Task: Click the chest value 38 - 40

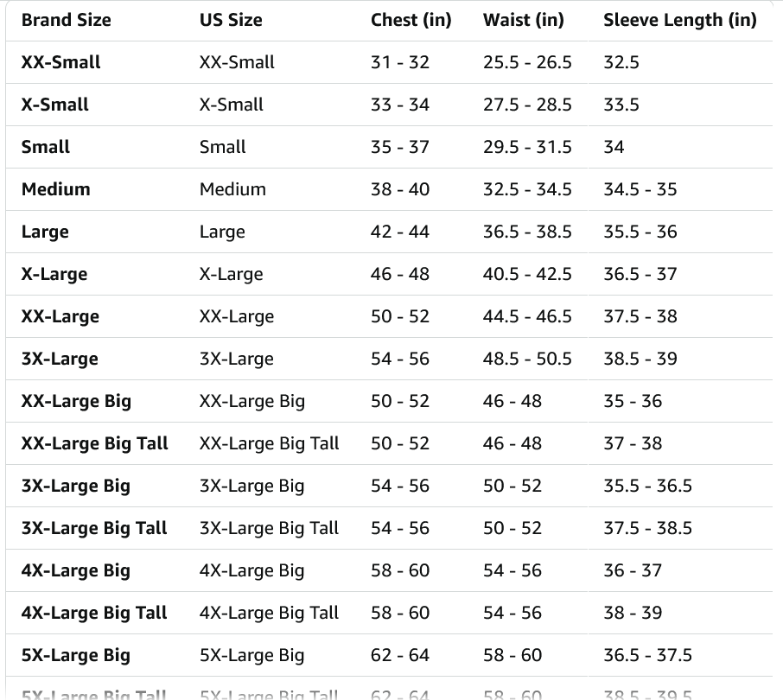Action: [399, 189]
